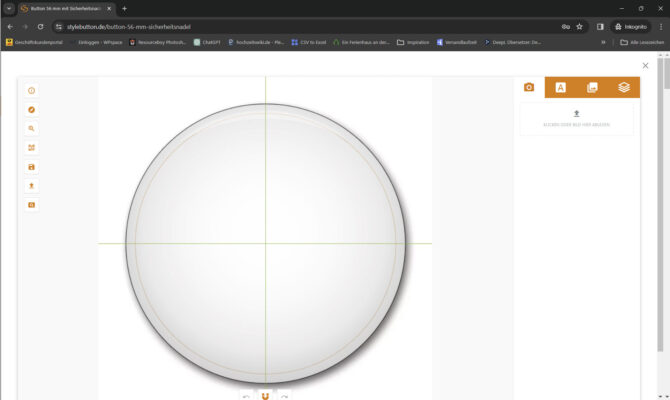
Task: Click the image upload drop area
Action: tap(576, 119)
